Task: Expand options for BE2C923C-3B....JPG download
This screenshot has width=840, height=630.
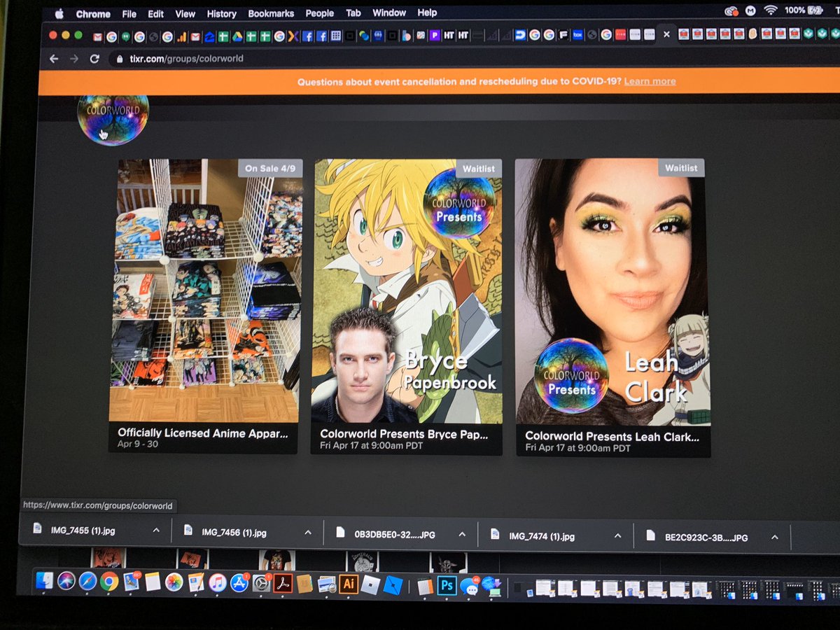Action: 775,537
